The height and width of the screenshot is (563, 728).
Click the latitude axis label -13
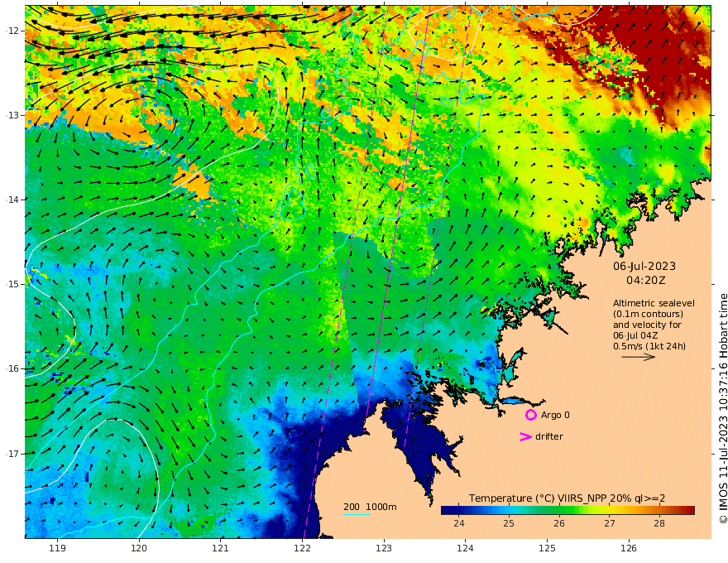tap(12, 115)
